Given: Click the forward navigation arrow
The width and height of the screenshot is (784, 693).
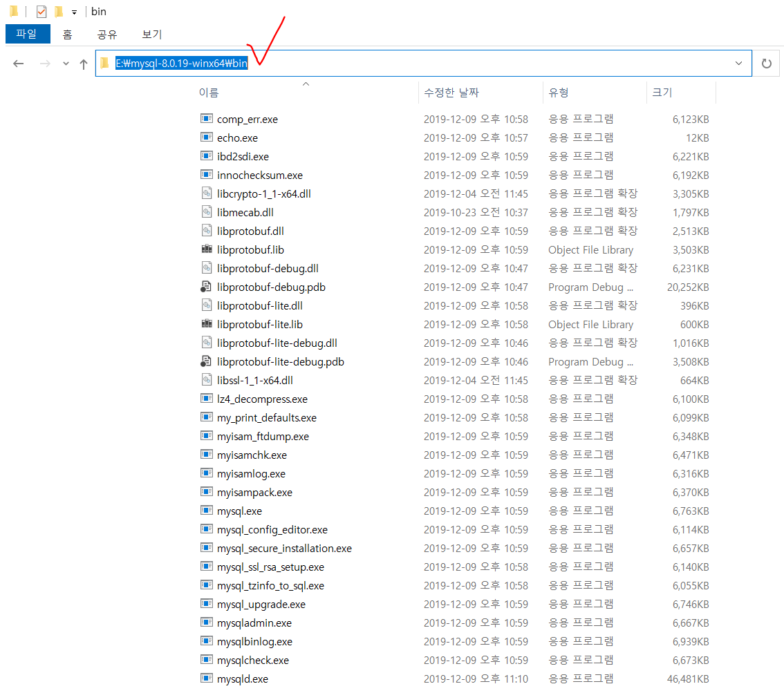Looking at the screenshot, I should pos(45,64).
